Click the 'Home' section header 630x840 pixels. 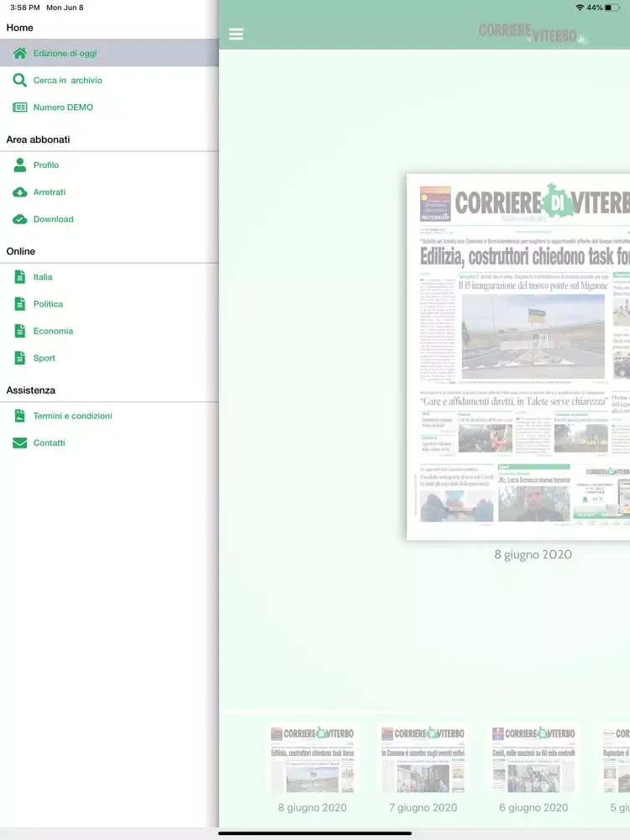(19, 28)
